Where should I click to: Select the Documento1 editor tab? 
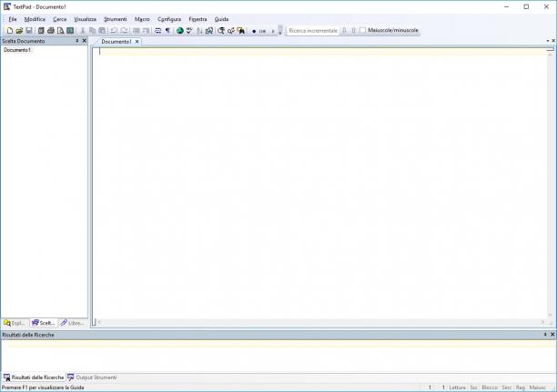pos(116,42)
